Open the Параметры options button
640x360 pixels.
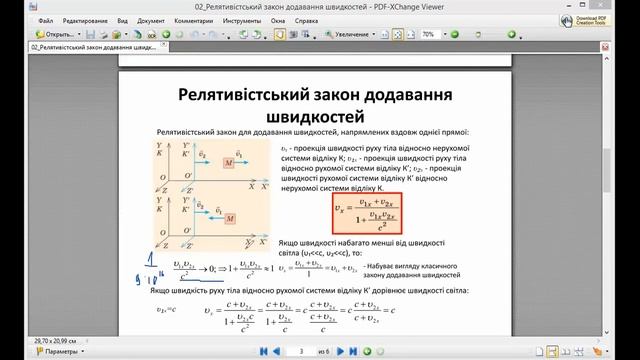60,351
